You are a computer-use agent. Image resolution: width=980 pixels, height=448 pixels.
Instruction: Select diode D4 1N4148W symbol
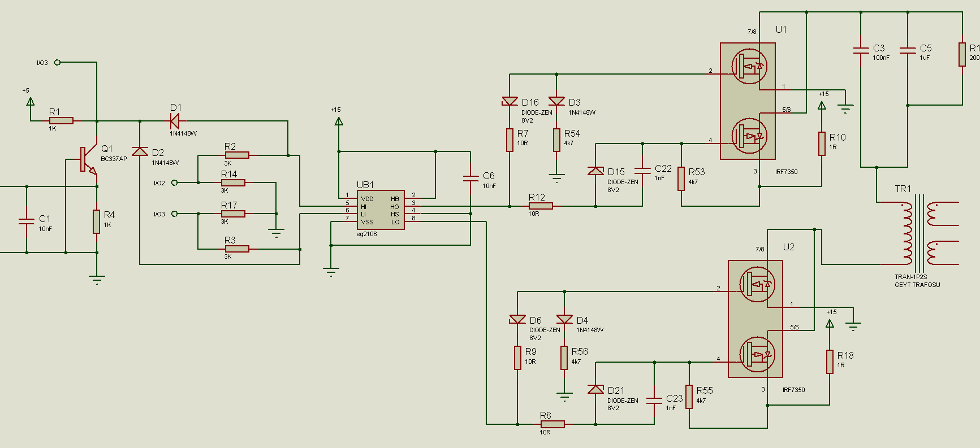coord(564,320)
